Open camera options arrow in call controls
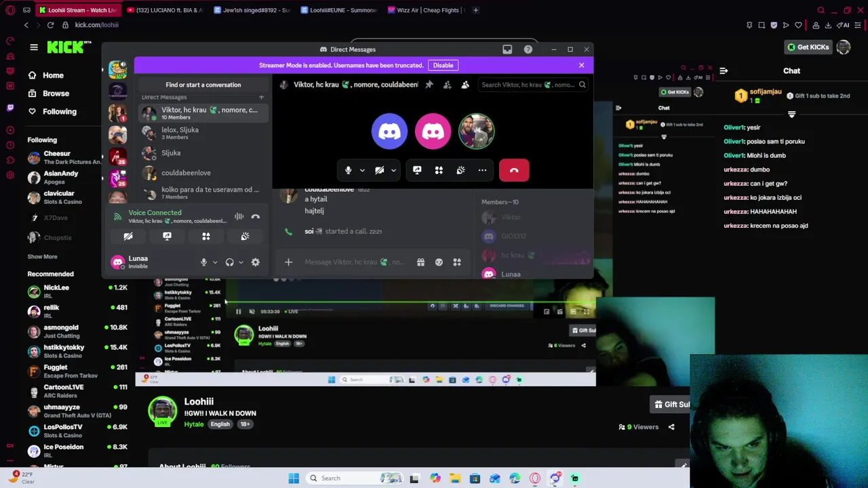This screenshot has width=868, height=488. pos(393,171)
